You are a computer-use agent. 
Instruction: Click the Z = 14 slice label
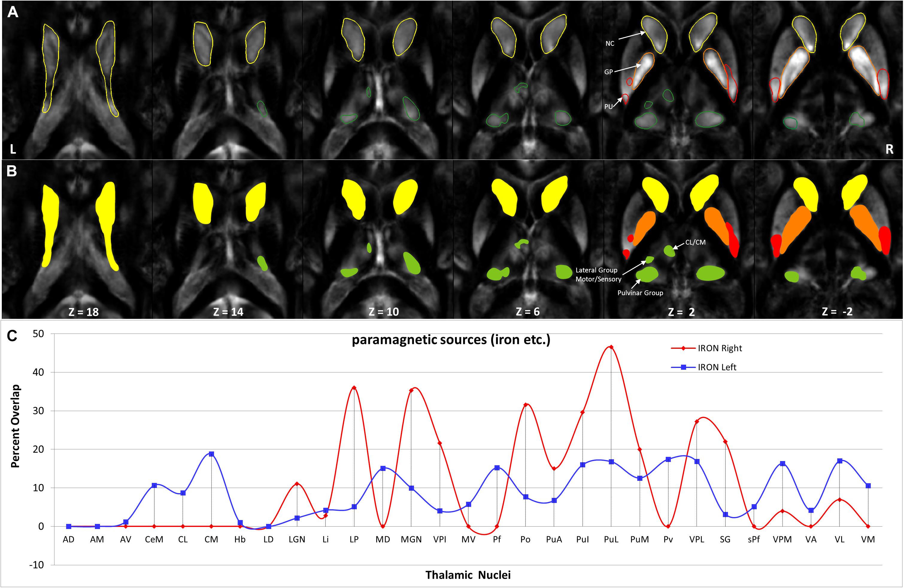[x=228, y=312]
